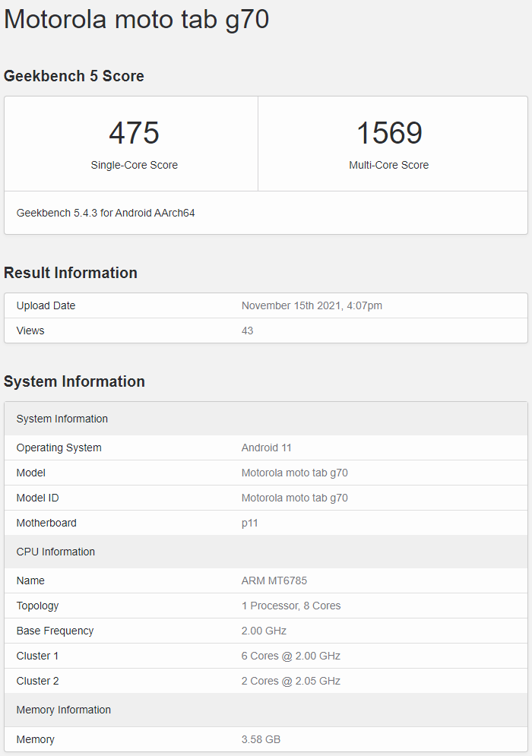This screenshot has height=756, width=532.
Task: Click the Motherboard value p11
Action: click(x=250, y=523)
